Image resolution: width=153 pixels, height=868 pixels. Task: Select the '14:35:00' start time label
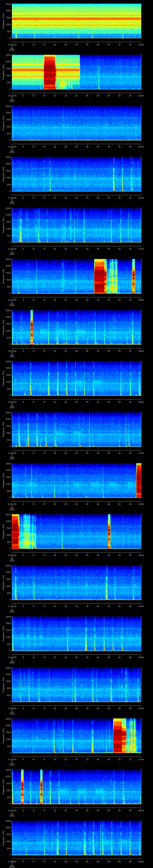[12, 708]
